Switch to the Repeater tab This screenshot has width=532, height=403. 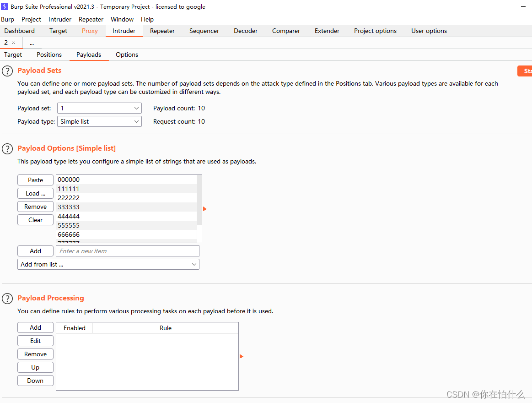(x=162, y=31)
